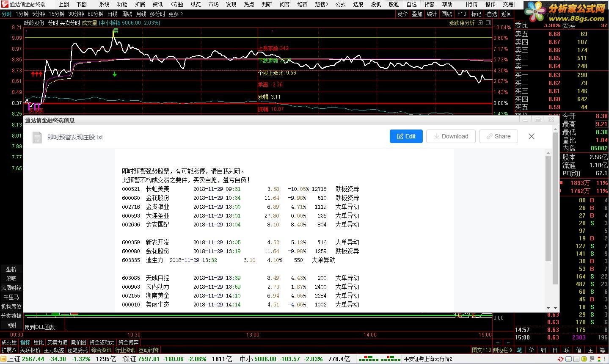
Task: Open the 选股 menu
Action: tap(358, 4)
